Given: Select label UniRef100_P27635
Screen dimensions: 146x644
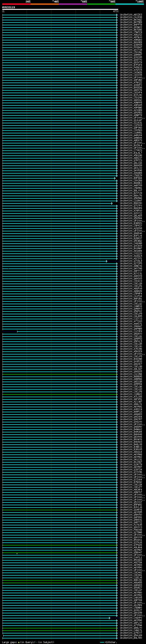Looking at the screenshot, I should [131, 525].
